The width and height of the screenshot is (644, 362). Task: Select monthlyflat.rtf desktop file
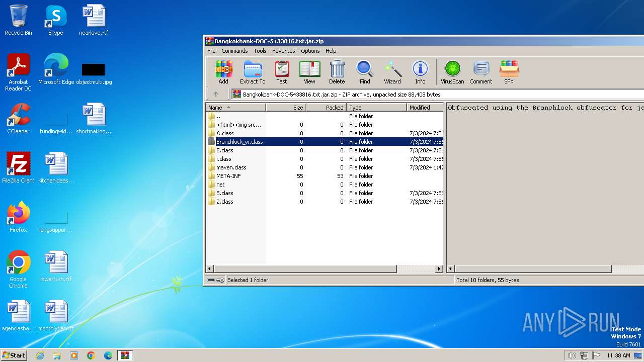(x=56, y=316)
